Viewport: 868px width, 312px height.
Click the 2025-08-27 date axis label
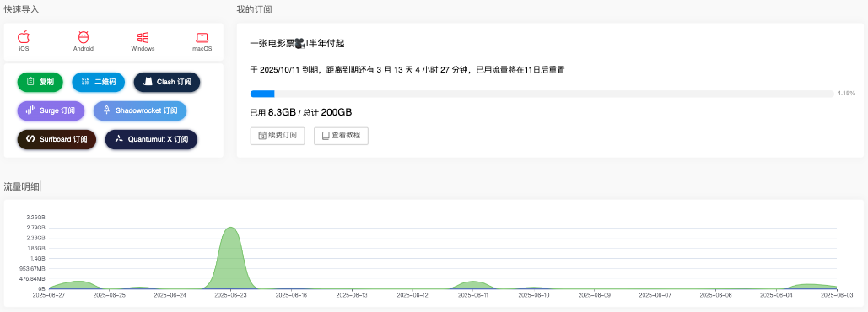pyautogui.click(x=49, y=295)
